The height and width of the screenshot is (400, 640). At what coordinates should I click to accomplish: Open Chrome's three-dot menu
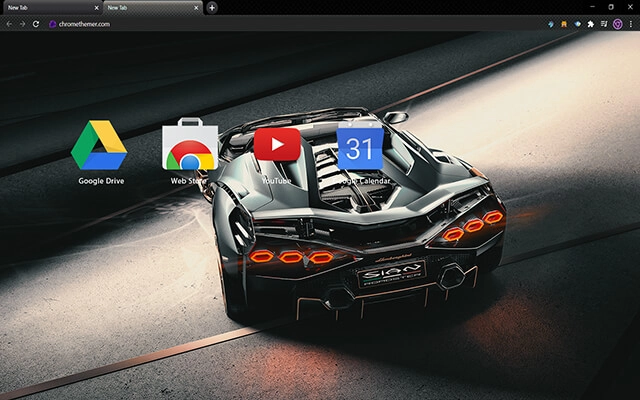coord(631,24)
